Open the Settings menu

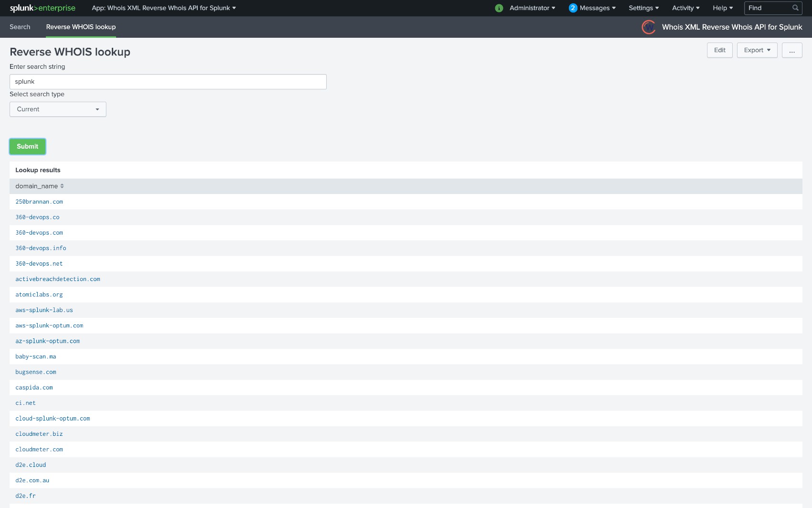[644, 8]
